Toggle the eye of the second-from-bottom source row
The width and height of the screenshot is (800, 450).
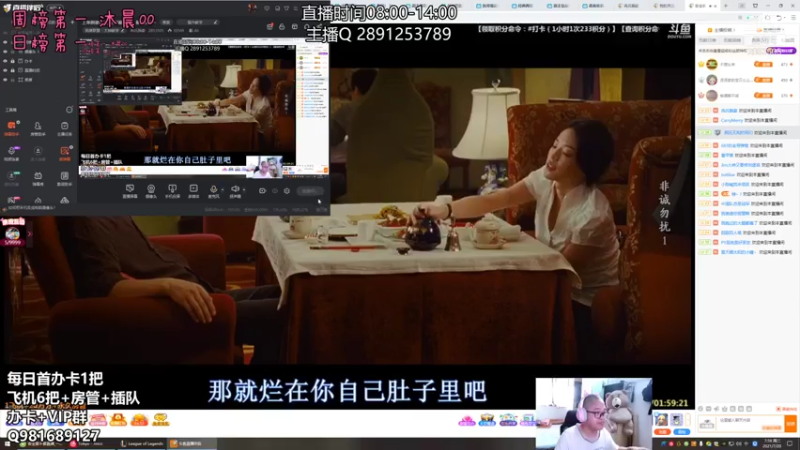pos(6,70)
